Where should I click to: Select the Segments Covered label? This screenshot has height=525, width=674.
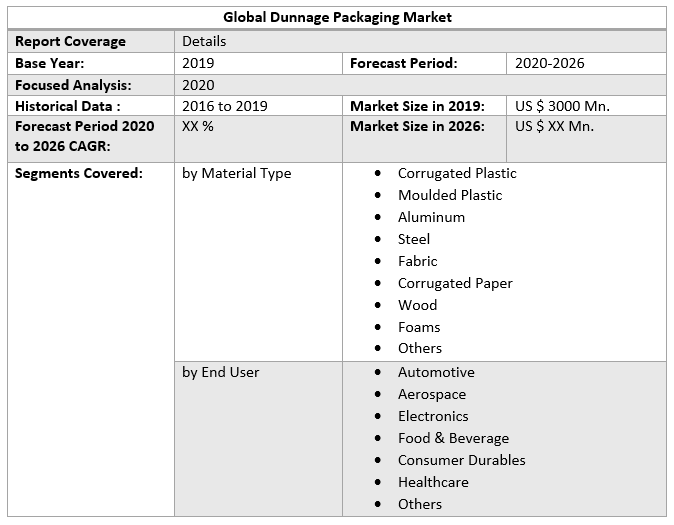coord(79,173)
